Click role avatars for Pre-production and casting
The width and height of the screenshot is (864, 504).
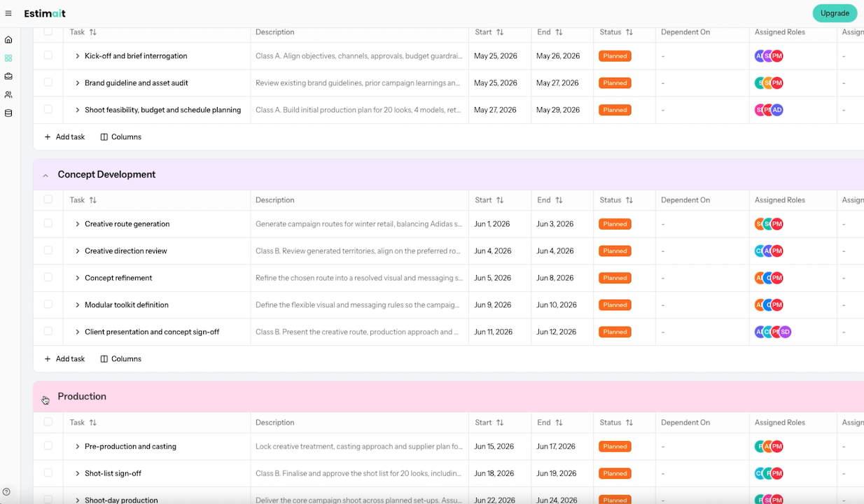tap(769, 447)
